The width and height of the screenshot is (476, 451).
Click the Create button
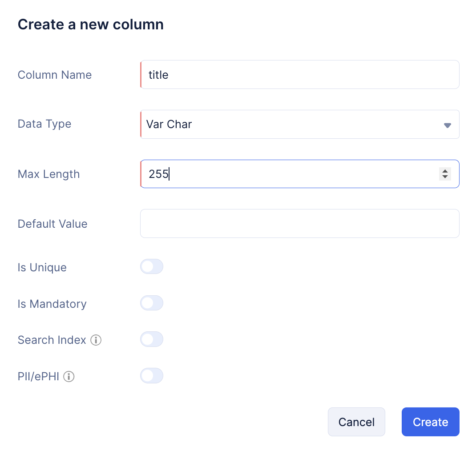[431, 422]
